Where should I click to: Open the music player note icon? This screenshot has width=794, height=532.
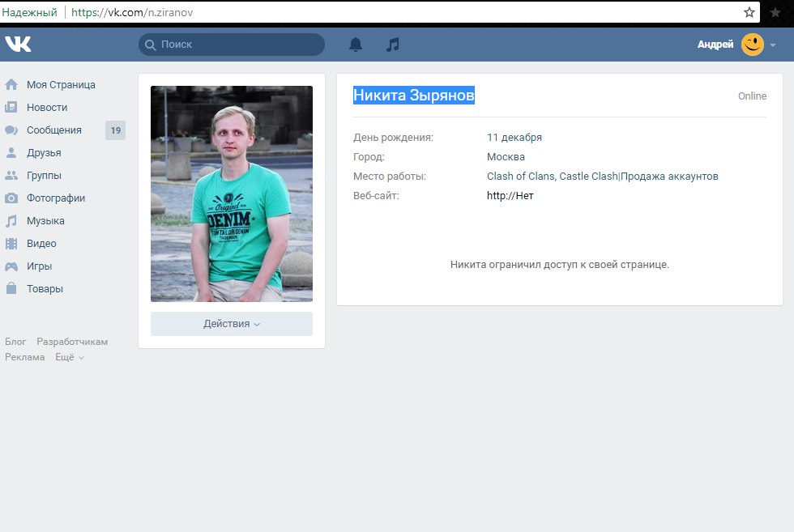coord(393,45)
